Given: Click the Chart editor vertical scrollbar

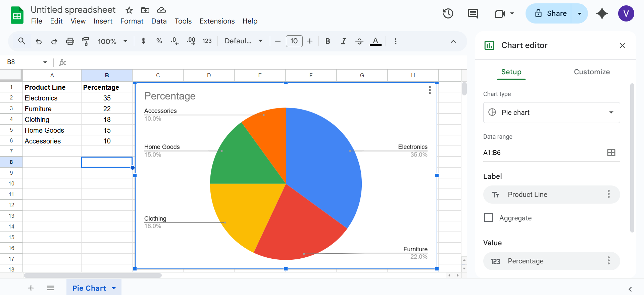Looking at the screenshot, I should click(x=632, y=158).
